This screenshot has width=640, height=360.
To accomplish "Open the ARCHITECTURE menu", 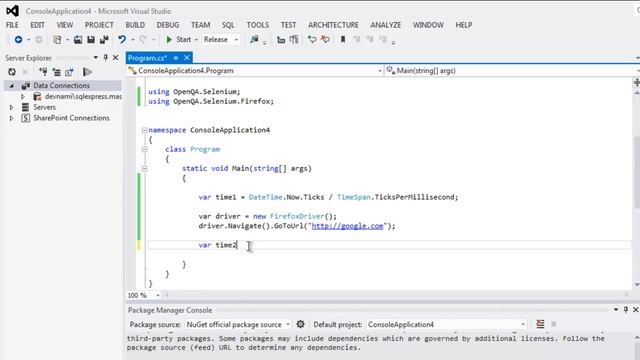I will tap(333, 25).
